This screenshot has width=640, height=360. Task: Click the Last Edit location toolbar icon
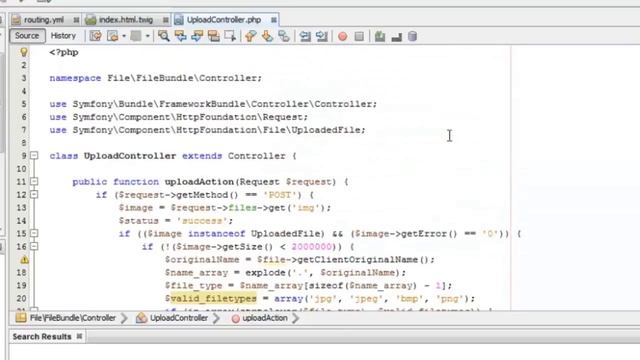96,36
